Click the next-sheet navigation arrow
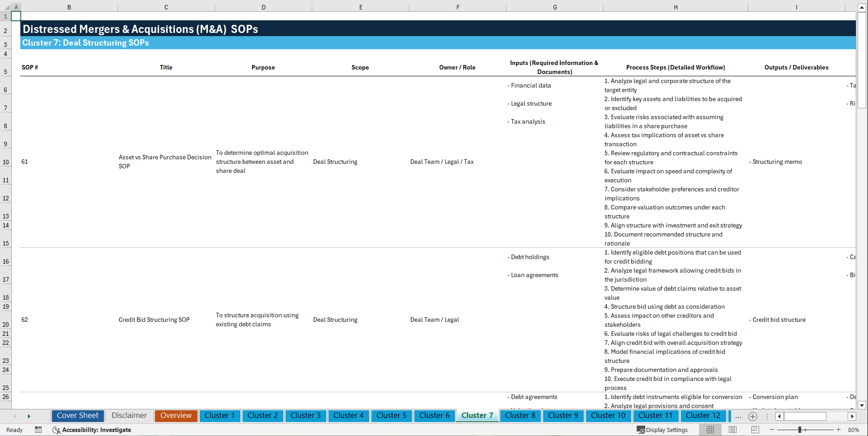 pos(29,416)
